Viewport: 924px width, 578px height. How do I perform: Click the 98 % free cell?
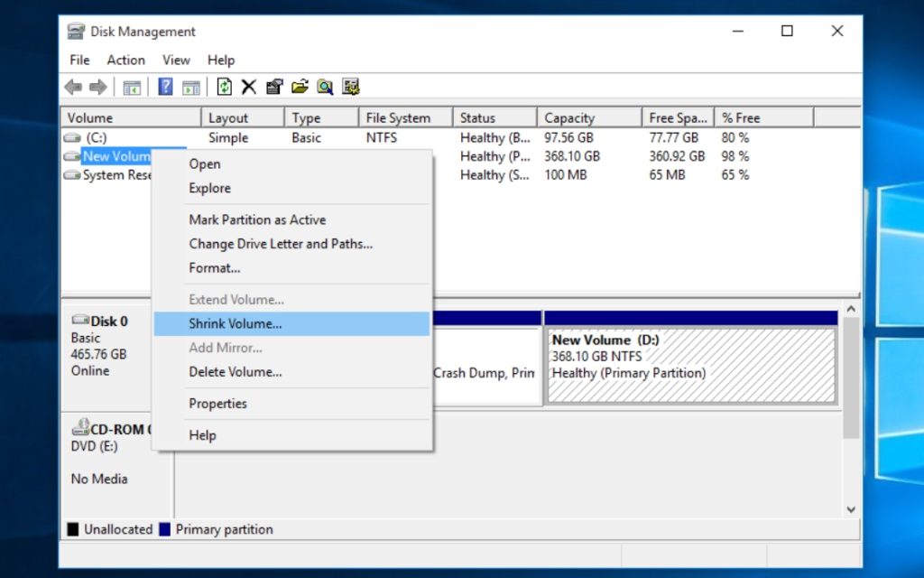pos(735,156)
